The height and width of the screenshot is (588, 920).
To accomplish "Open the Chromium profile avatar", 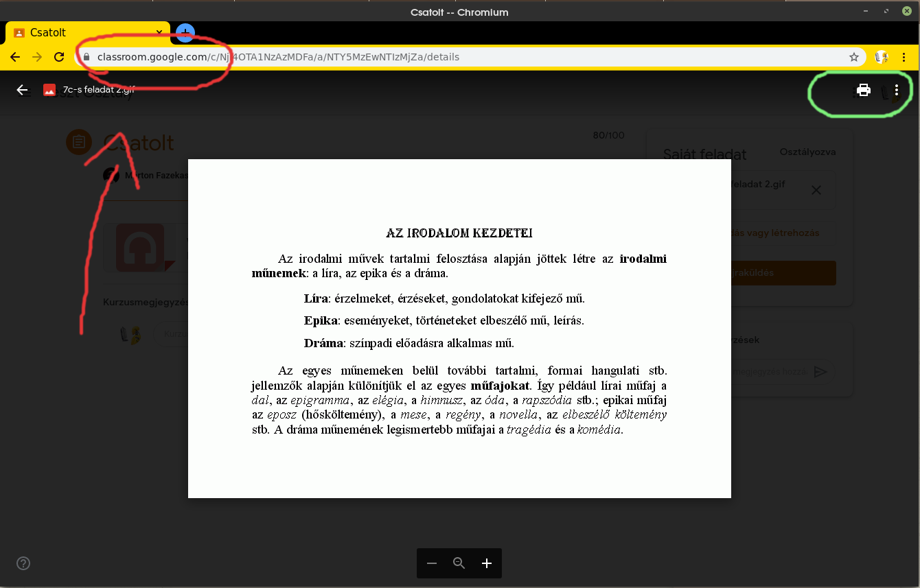I will 882,58.
